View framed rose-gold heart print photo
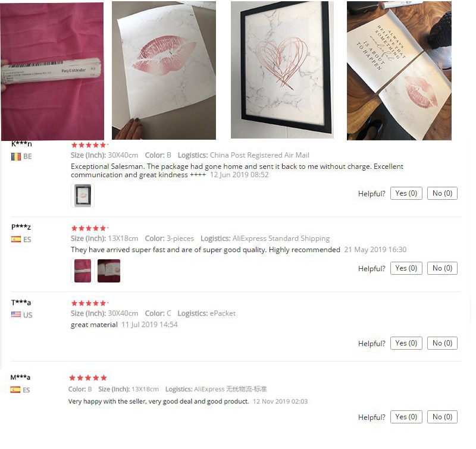 282,70
